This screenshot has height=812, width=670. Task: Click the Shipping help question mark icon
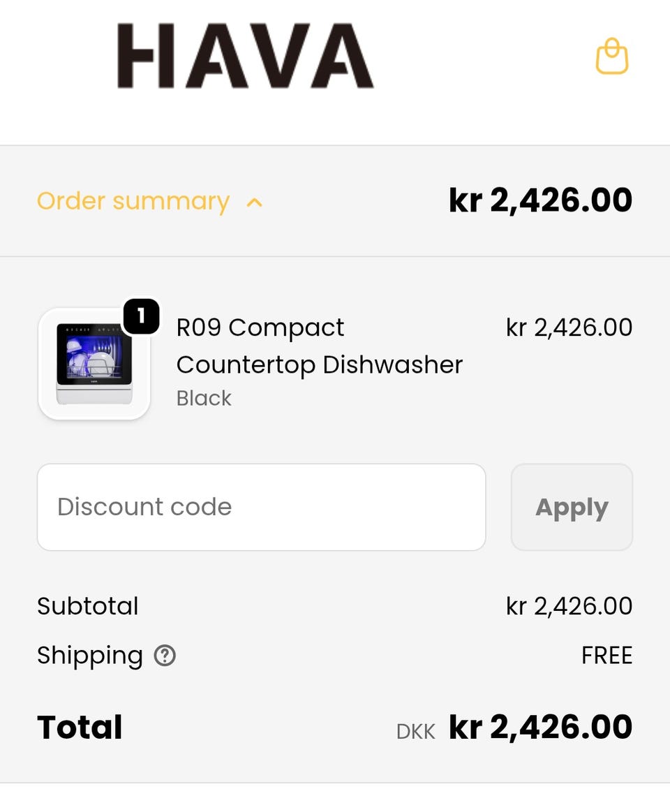(x=165, y=656)
